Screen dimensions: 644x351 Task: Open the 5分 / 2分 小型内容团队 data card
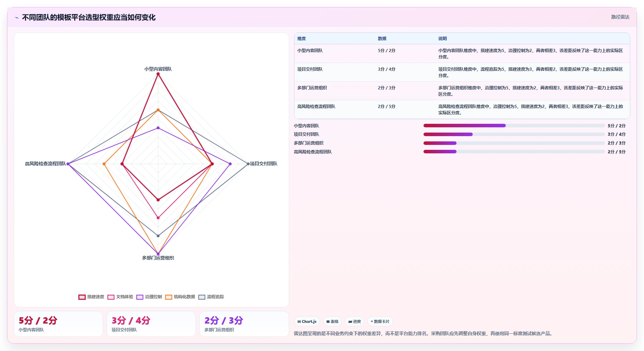tap(58, 324)
